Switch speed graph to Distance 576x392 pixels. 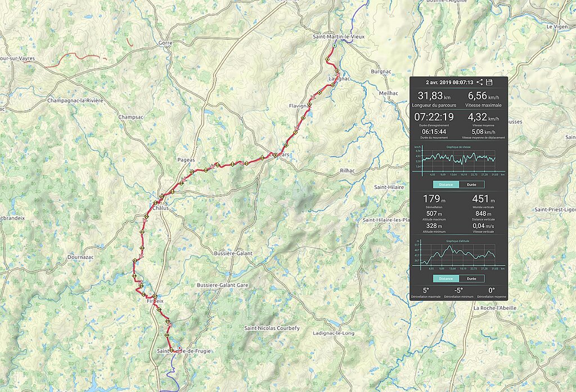(445, 184)
